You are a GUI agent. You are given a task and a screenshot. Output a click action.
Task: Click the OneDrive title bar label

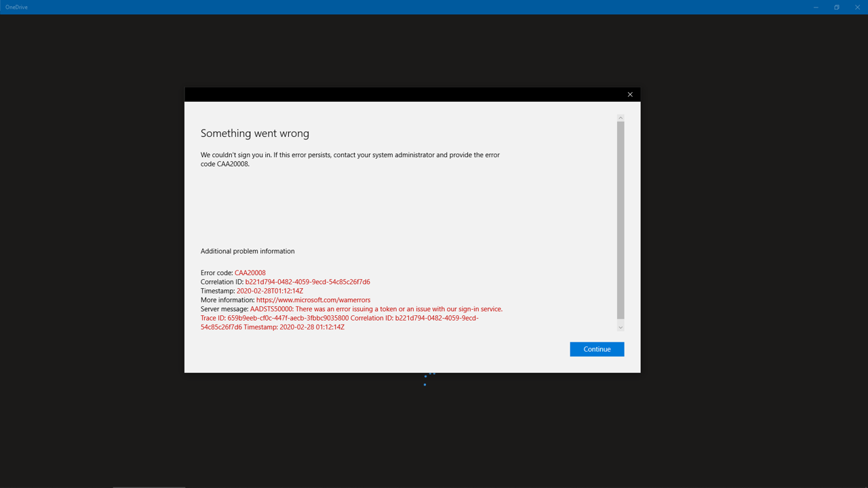click(16, 7)
